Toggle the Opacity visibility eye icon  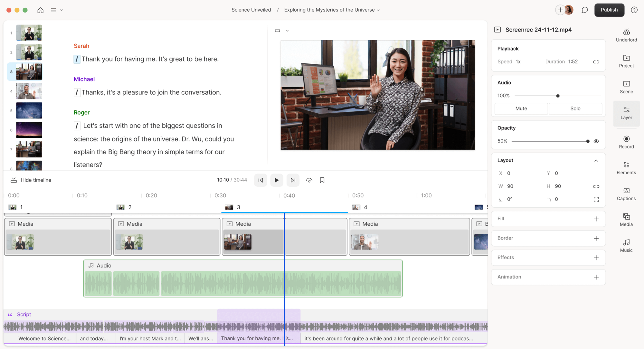tap(596, 141)
